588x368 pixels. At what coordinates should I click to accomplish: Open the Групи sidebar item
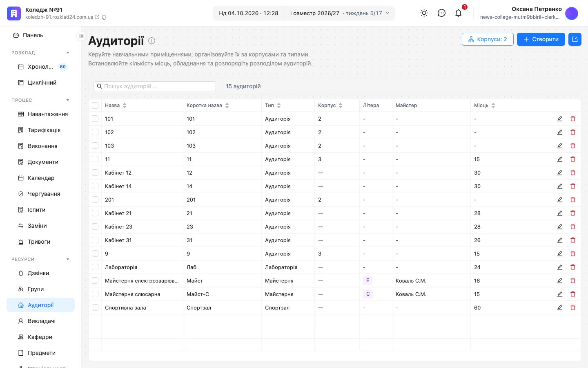tap(41, 289)
